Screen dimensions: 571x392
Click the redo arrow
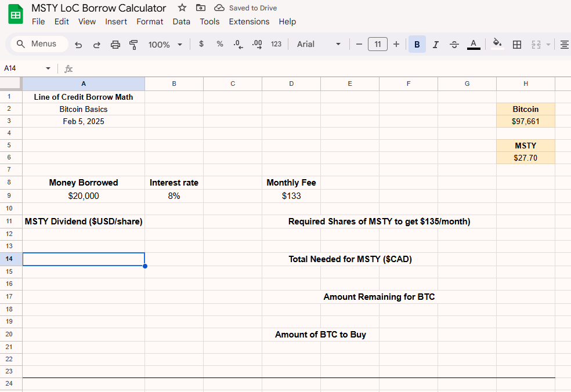click(x=96, y=45)
